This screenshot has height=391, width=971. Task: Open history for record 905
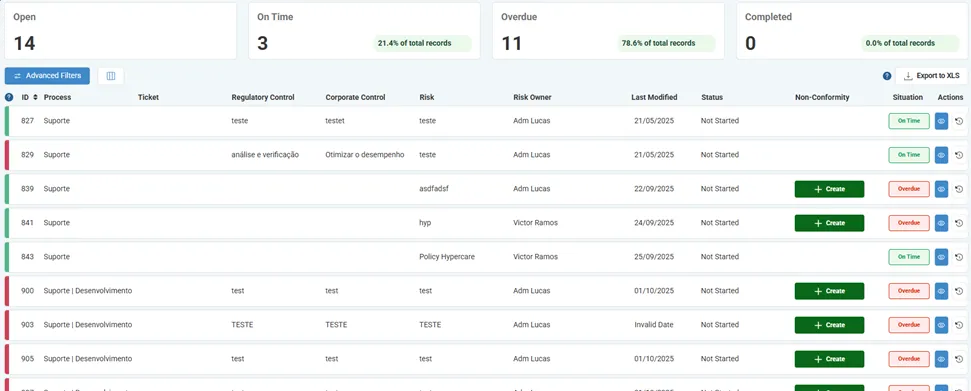959,359
